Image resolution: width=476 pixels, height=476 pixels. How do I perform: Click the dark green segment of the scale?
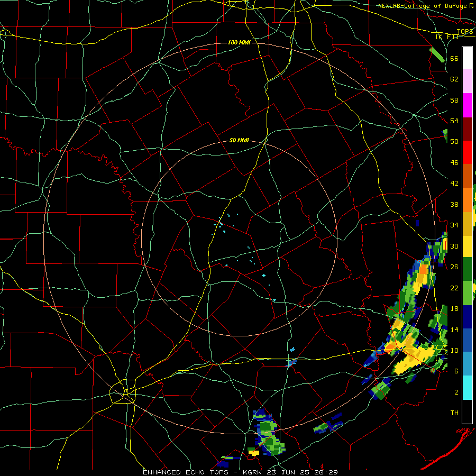pos(467,269)
